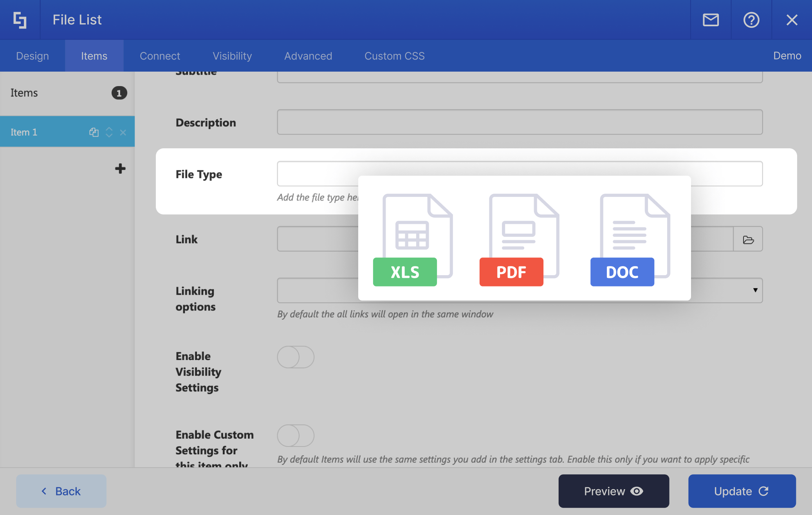The image size is (812, 515).
Task: Click the mail envelope icon in header
Action: click(x=711, y=20)
